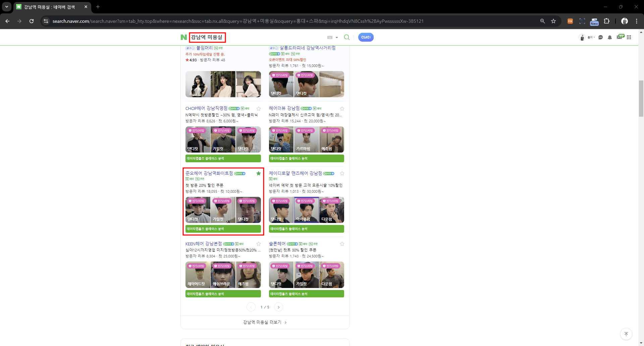View site information icon in address bar
The width and height of the screenshot is (644, 346).
coord(46,21)
